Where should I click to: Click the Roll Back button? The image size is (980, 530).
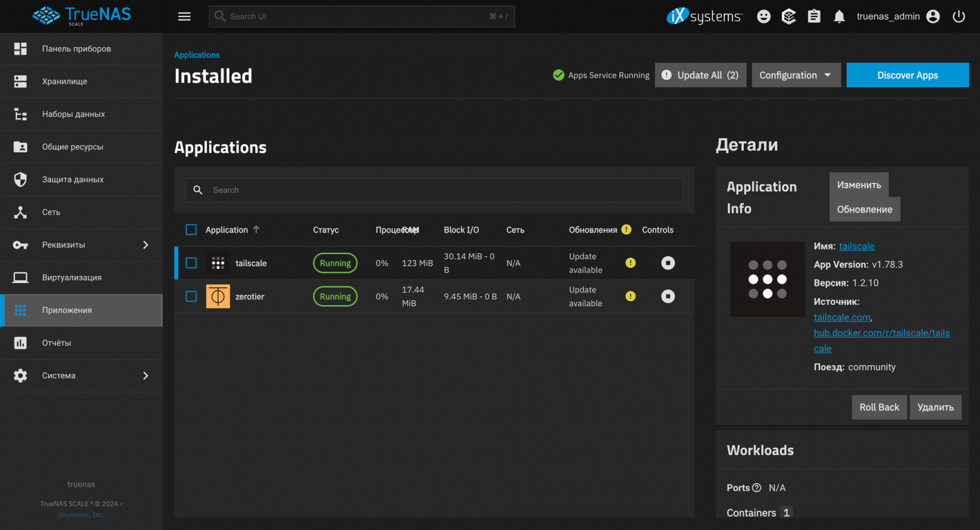pyautogui.click(x=879, y=407)
